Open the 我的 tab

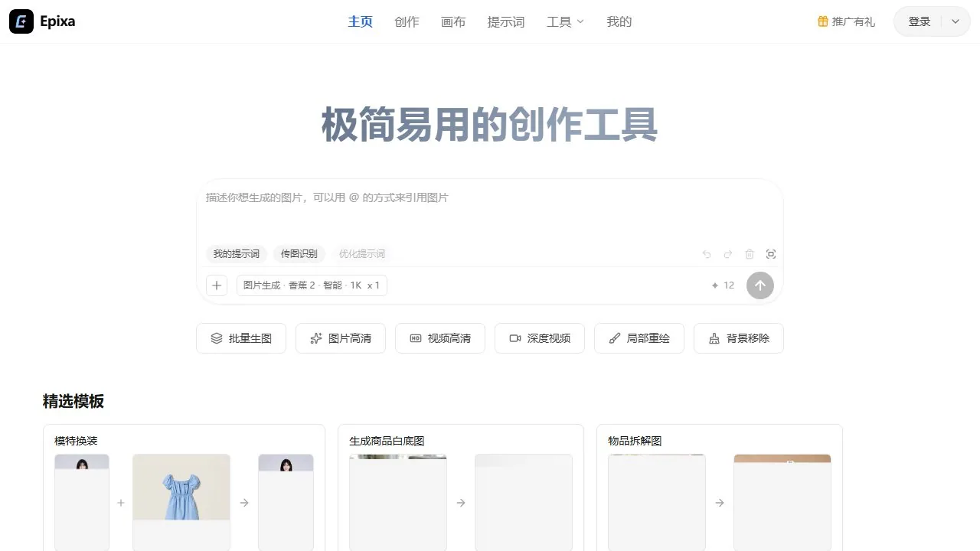point(619,21)
